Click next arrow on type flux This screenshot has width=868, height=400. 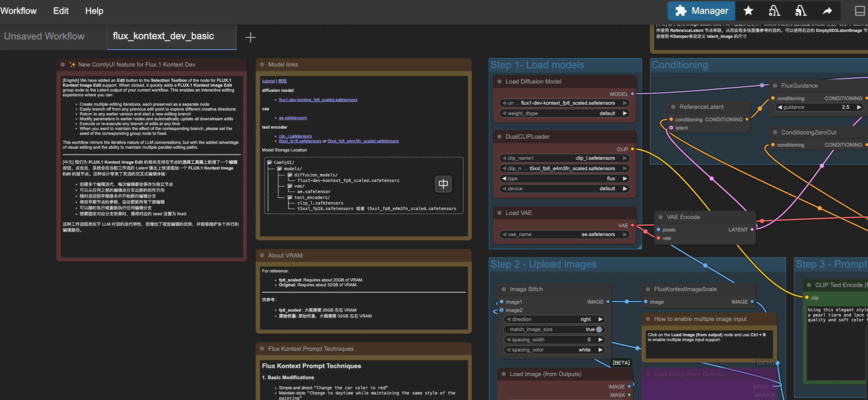(x=625, y=179)
